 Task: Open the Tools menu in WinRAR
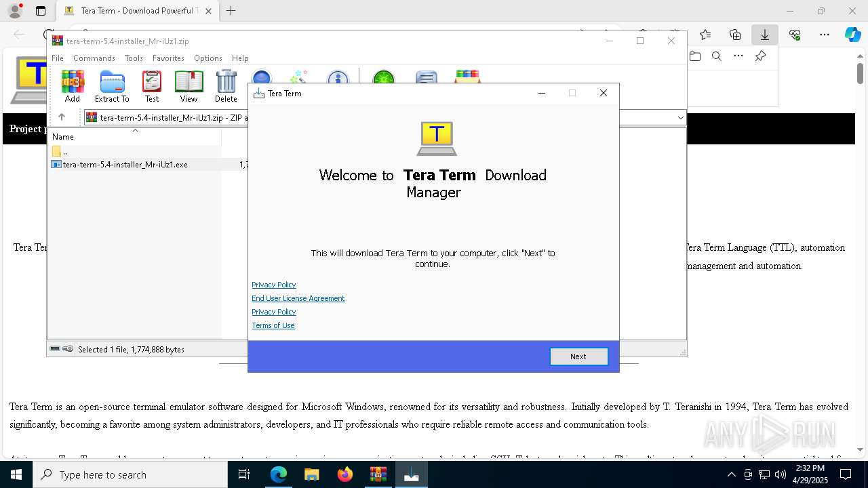coord(134,58)
